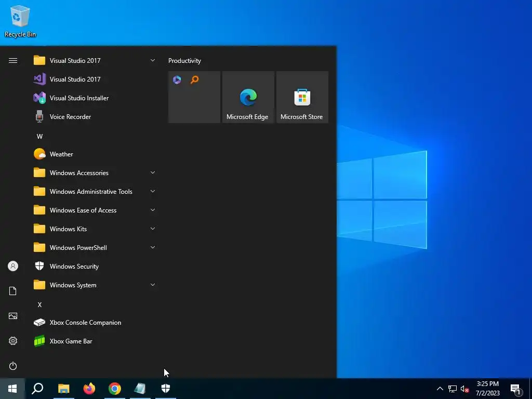Expand Windows Ease of Access folder
The height and width of the screenshot is (399, 532).
click(x=95, y=210)
